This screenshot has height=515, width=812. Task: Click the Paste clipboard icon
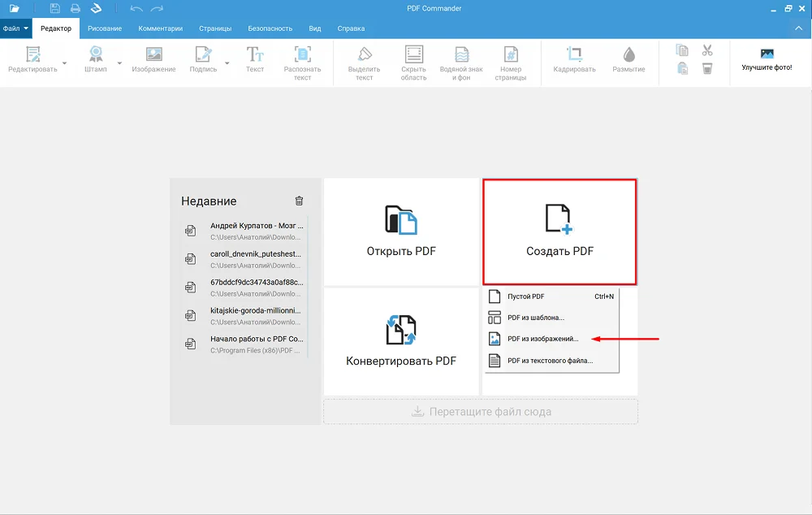(x=682, y=68)
